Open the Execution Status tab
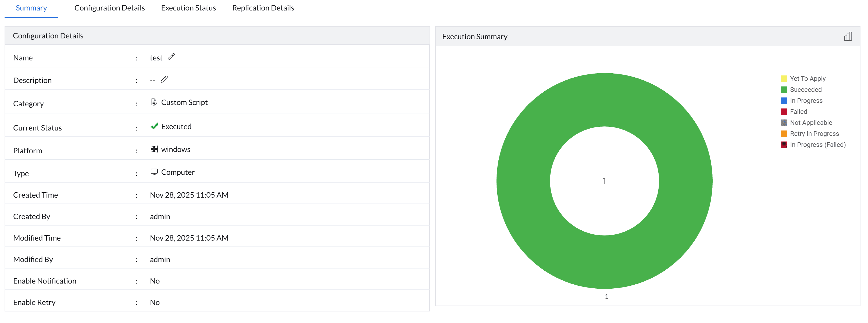868x323 pixels. 188,8
